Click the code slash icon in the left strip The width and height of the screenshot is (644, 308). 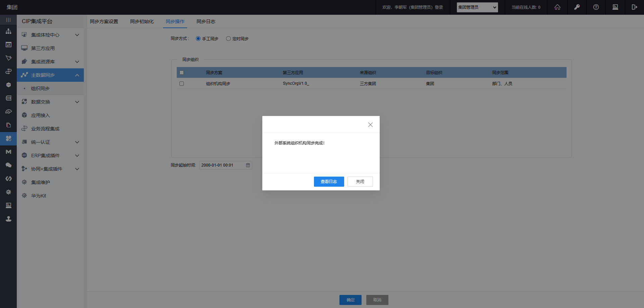coord(8,179)
